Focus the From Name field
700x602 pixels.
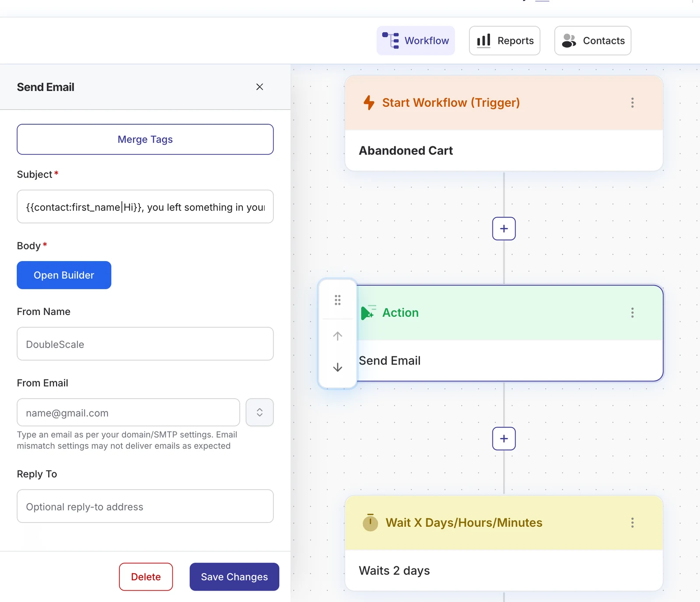coord(145,344)
